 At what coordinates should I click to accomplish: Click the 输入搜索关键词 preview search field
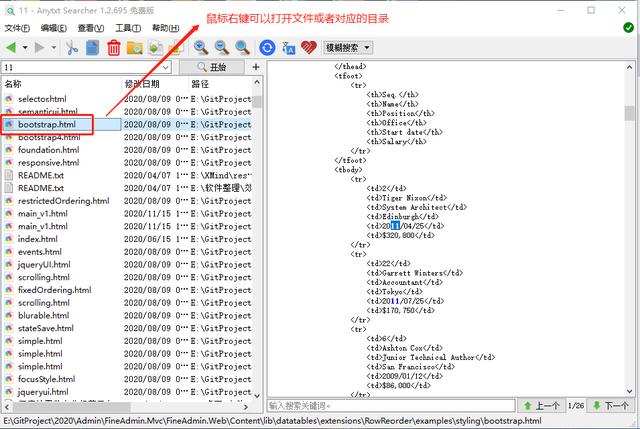coord(391,405)
